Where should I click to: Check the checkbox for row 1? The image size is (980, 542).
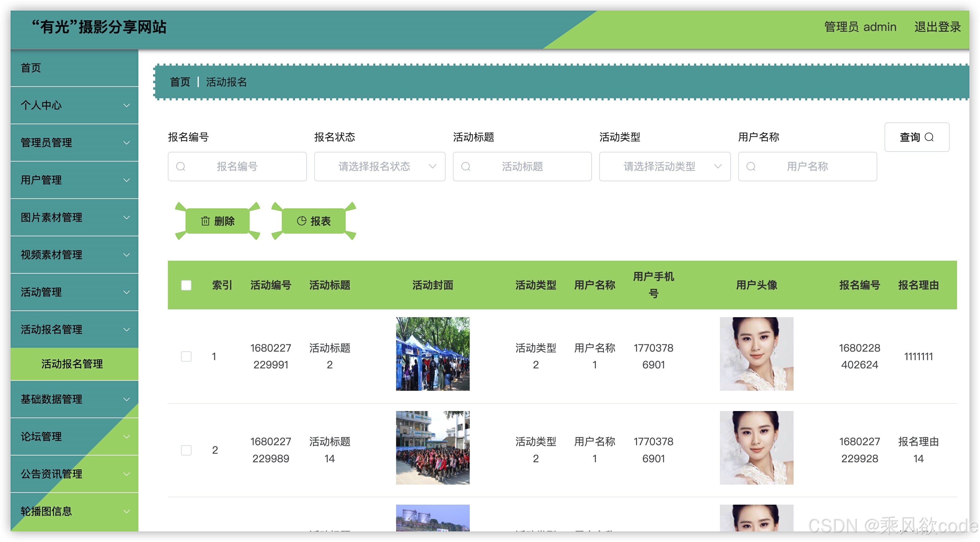pyautogui.click(x=186, y=356)
